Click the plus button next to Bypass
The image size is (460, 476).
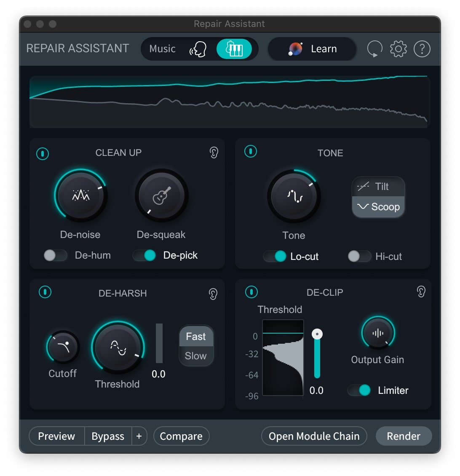click(x=139, y=436)
